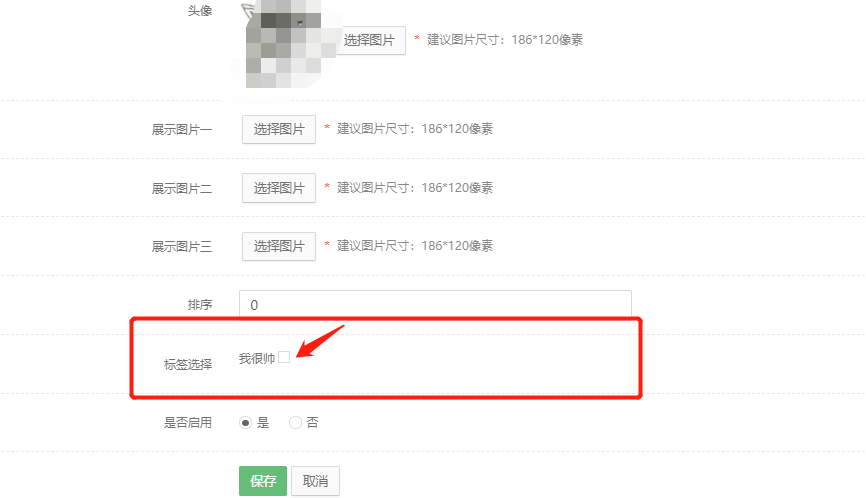Select 选择图片 button in 展示图片二 row
This screenshot has width=866, height=498.
click(279, 188)
